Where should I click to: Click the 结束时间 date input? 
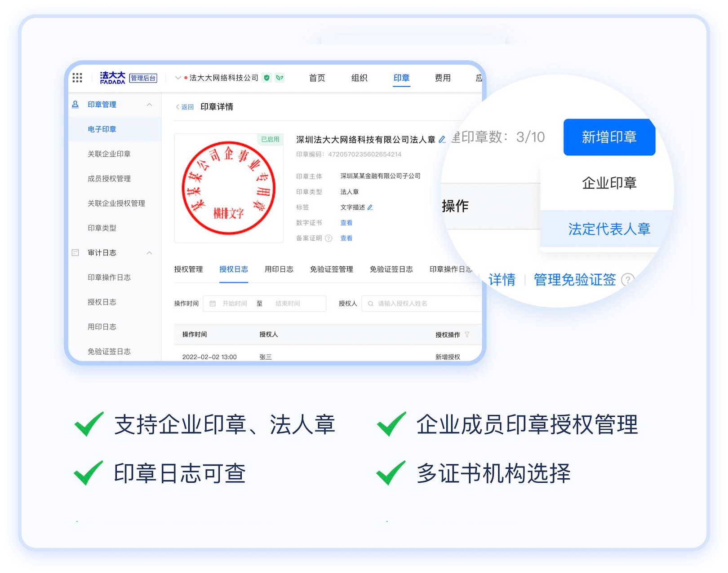coord(288,304)
